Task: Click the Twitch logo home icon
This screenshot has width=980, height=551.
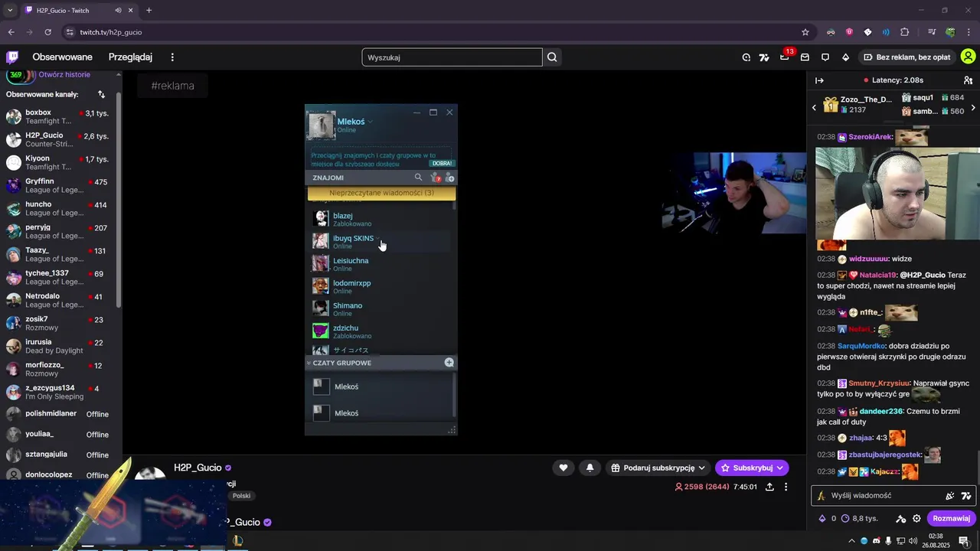Action: tap(12, 57)
